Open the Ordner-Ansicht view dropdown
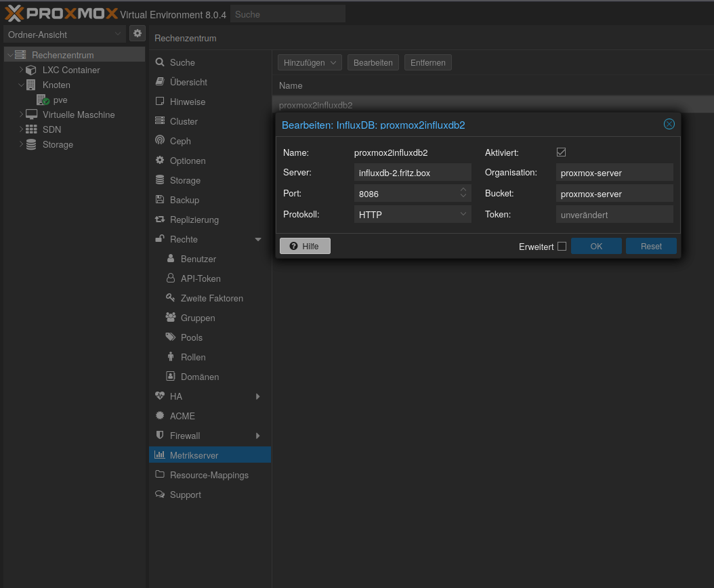This screenshot has height=588, width=714. pos(64,35)
